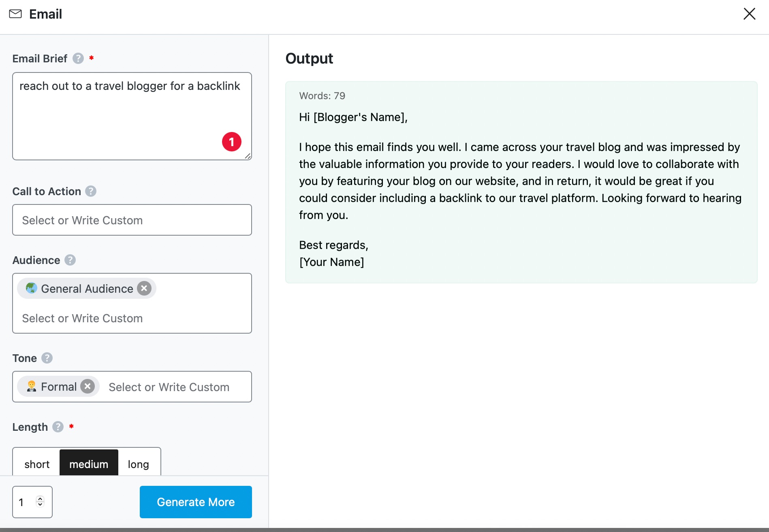Select the long length option

139,464
